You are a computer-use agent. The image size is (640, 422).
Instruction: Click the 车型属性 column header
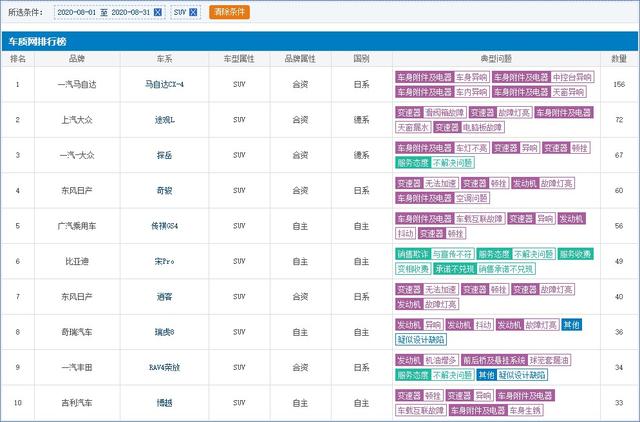[x=239, y=59]
